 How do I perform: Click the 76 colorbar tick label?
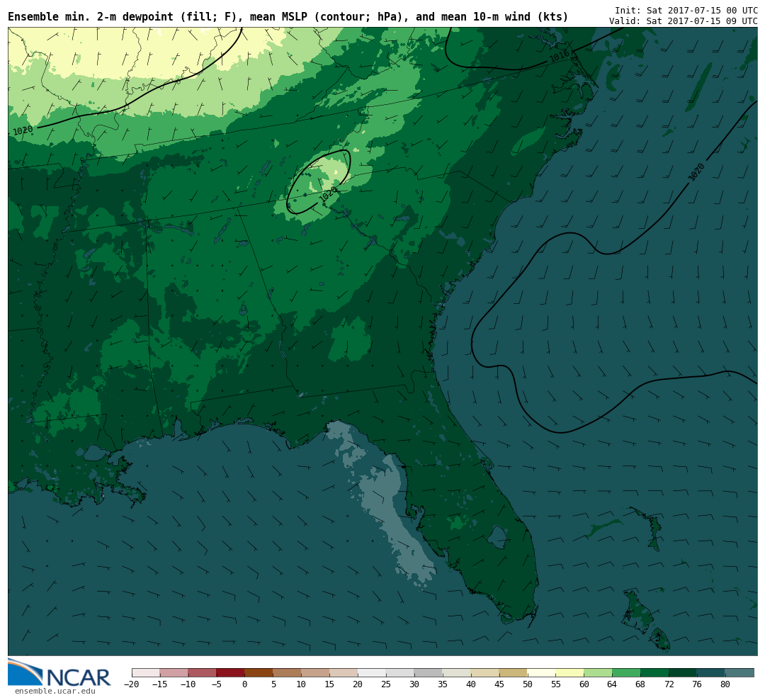pyautogui.click(x=698, y=684)
